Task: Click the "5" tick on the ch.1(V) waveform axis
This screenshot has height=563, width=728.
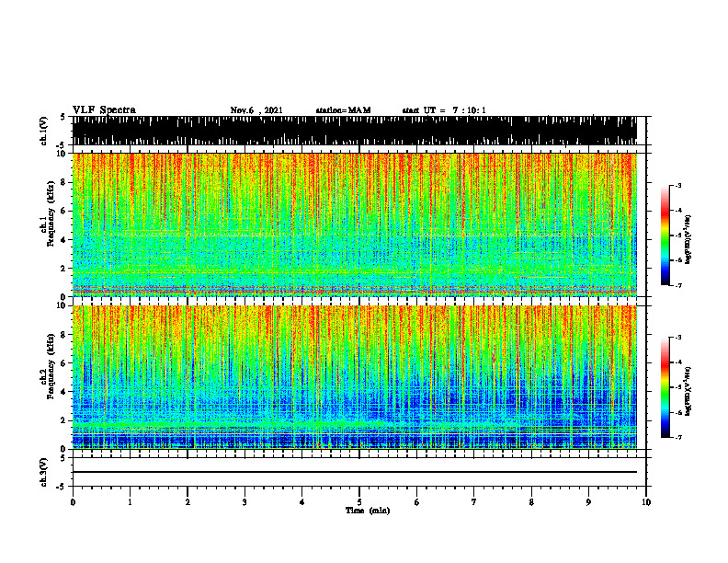Action: tap(63, 117)
